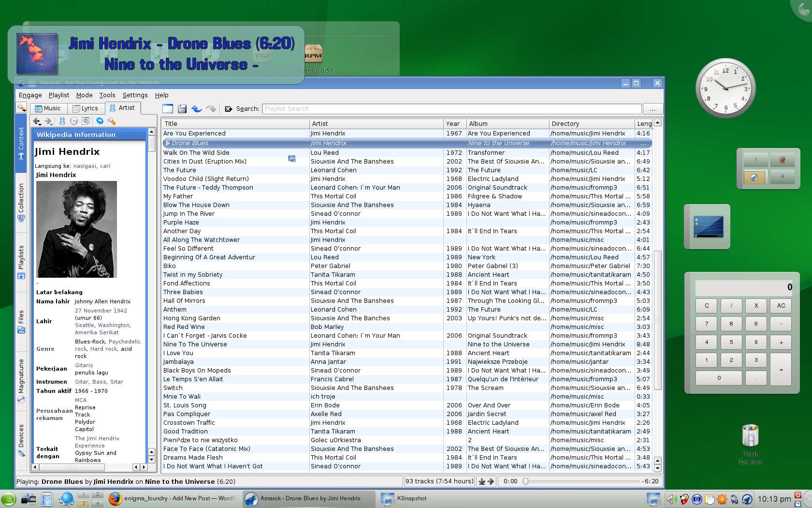Show the artist Wikipedia page icon
This screenshot has width=812, height=508.
(62, 121)
